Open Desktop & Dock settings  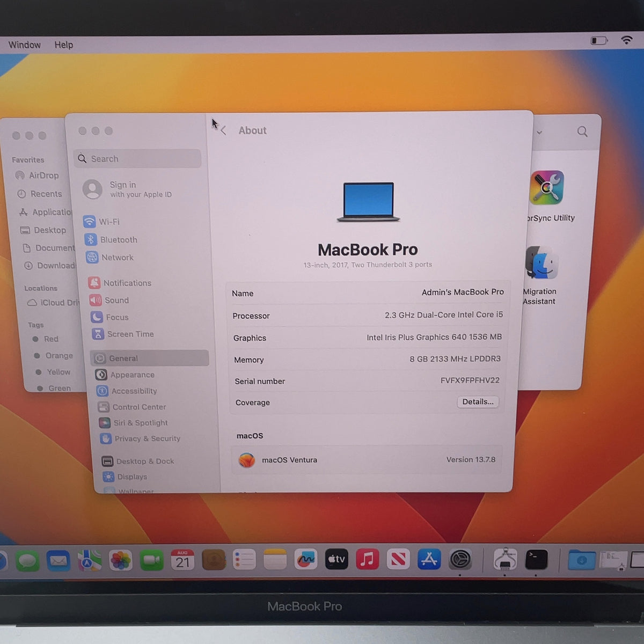[x=138, y=461]
